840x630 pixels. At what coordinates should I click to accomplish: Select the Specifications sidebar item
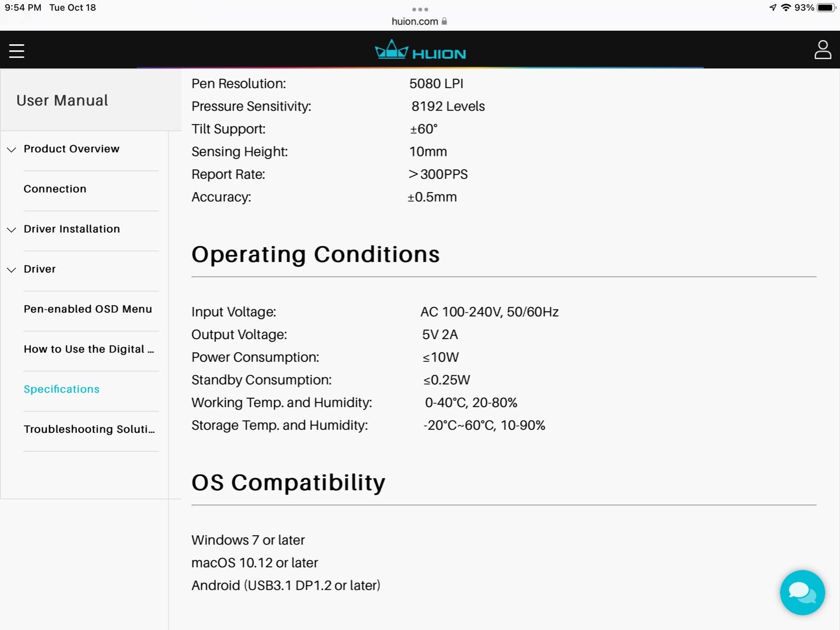tap(62, 389)
